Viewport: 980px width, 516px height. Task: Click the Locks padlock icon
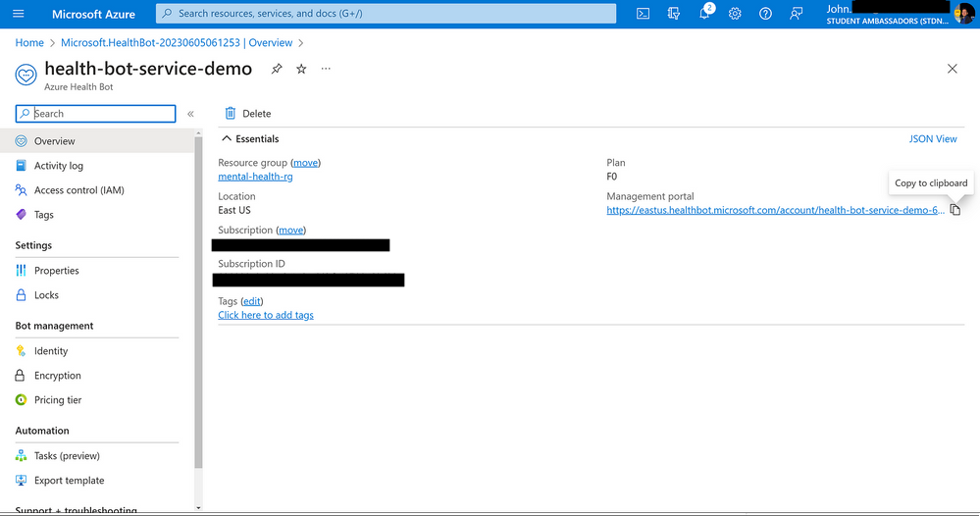pyautogui.click(x=21, y=295)
